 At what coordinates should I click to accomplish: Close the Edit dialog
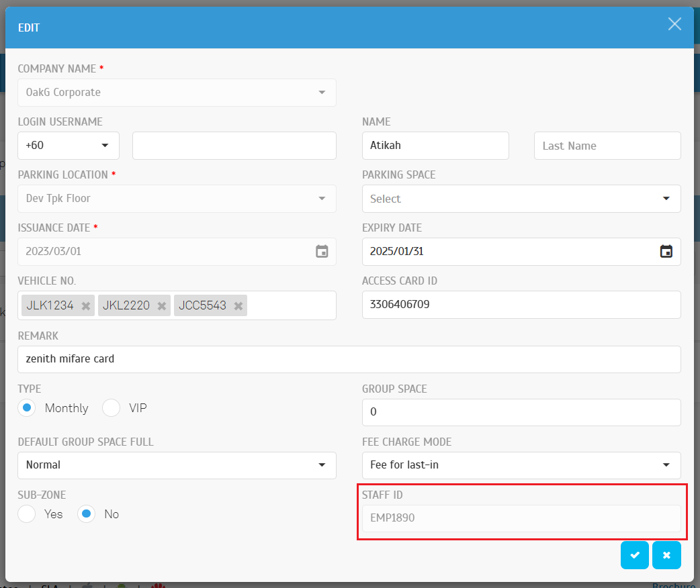674,25
